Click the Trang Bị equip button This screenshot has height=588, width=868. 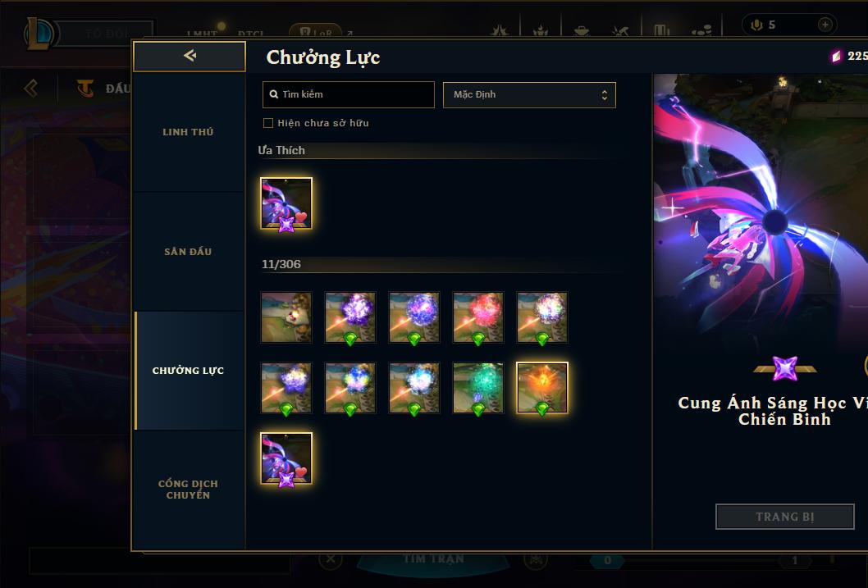(785, 517)
